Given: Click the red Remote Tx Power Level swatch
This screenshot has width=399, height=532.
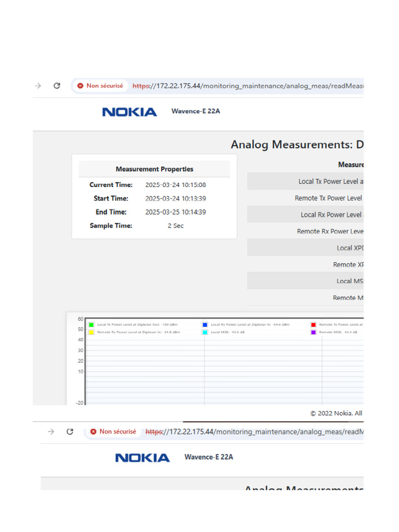Looking at the screenshot, I should tap(313, 325).
